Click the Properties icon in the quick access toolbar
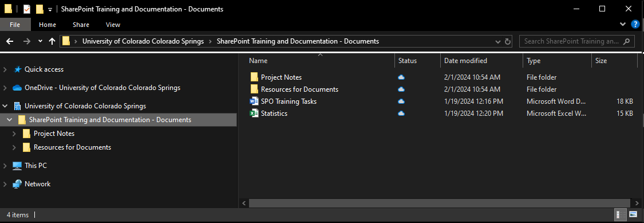The height and width of the screenshot is (223, 644). coord(27,9)
